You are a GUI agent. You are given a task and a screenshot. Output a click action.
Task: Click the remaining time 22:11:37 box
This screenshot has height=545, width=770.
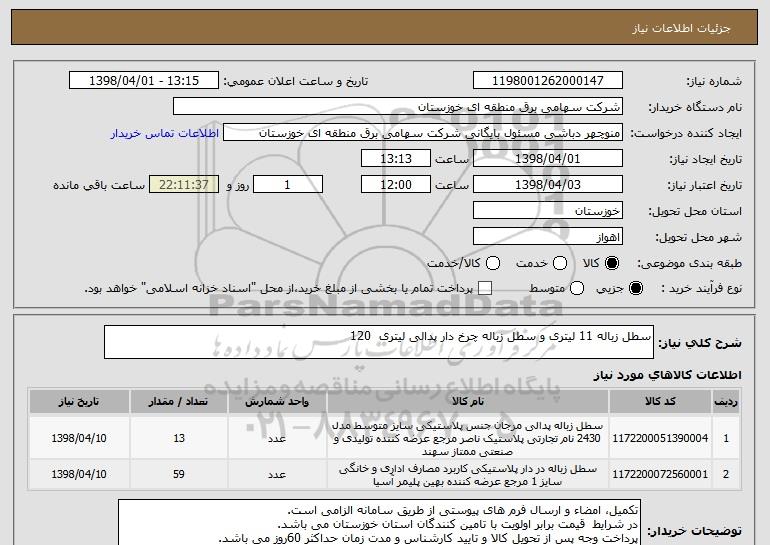[x=184, y=185]
